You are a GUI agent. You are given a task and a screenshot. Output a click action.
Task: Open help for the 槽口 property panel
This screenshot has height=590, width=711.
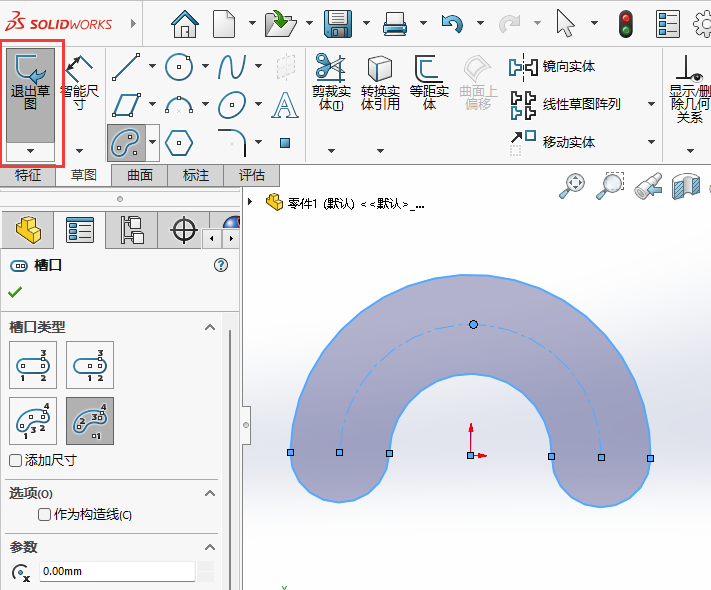click(x=221, y=265)
